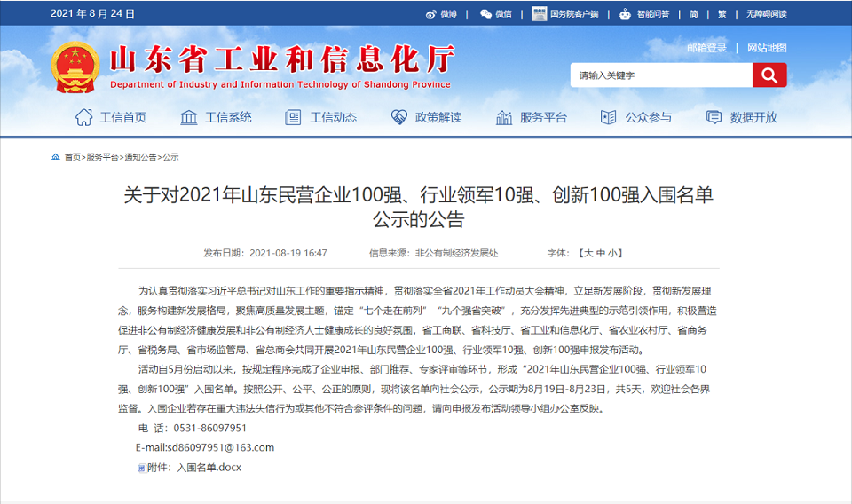Click the national emblem logo
Screen dimensions: 852x504
tap(75, 67)
